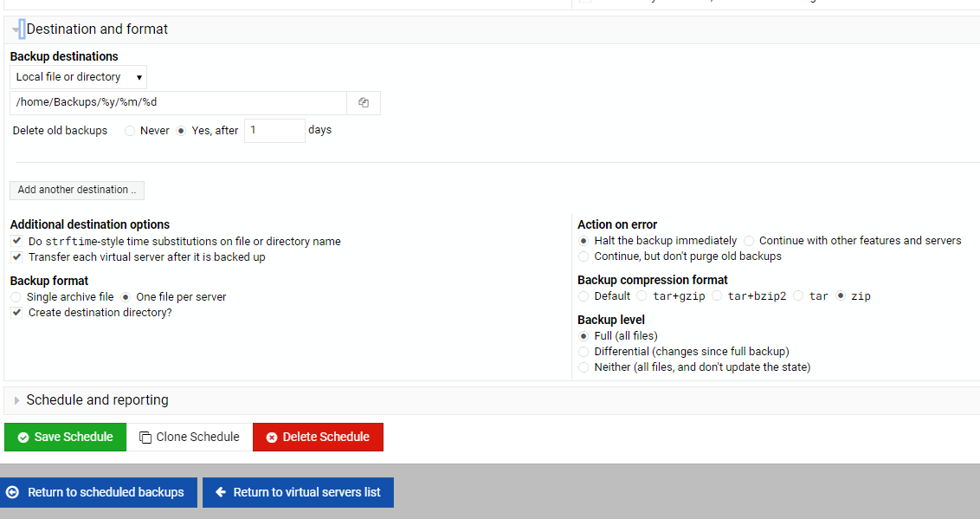Image resolution: width=980 pixels, height=519 pixels.
Task: Enable strftime-style time substitutions checkbox
Action: click(16, 240)
